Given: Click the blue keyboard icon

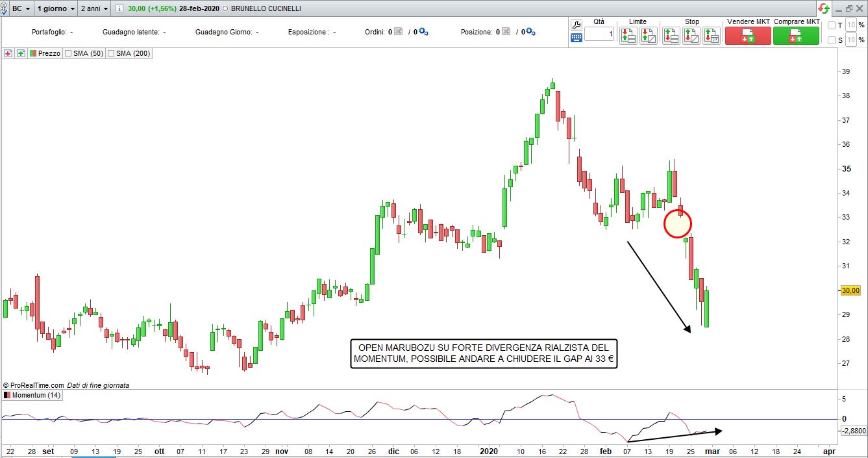Looking at the screenshot, I should [576, 38].
